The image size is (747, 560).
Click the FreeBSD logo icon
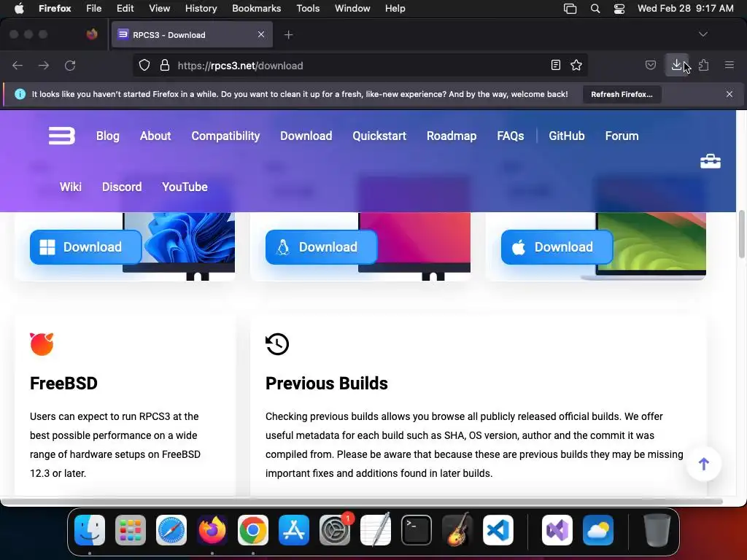point(42,344)
